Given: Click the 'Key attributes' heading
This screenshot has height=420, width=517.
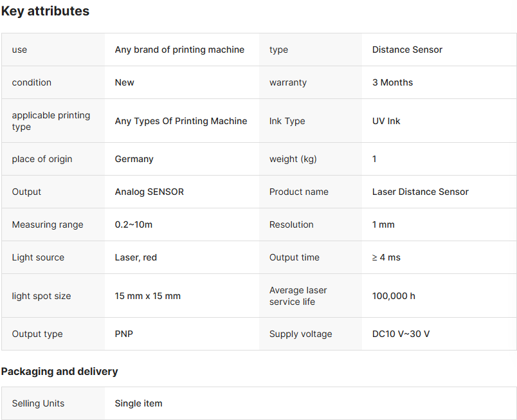Looking at the screenshot, I should [x=45, y=11].
